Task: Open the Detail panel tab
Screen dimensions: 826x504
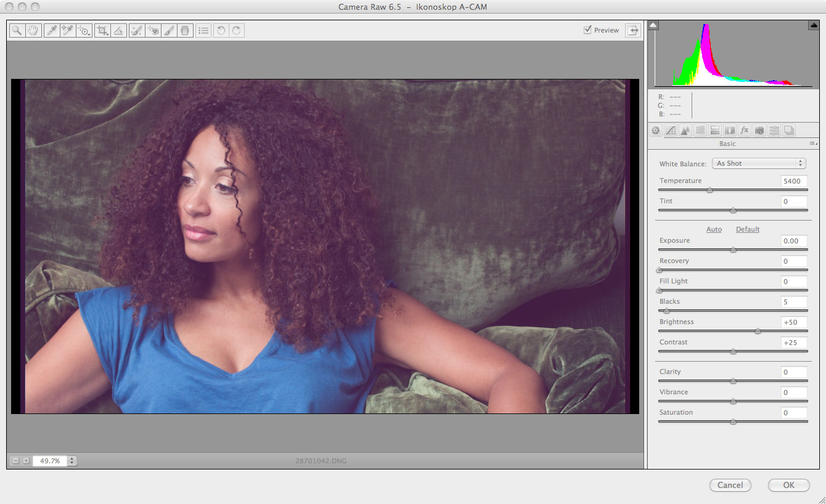Action: [685, 130]
